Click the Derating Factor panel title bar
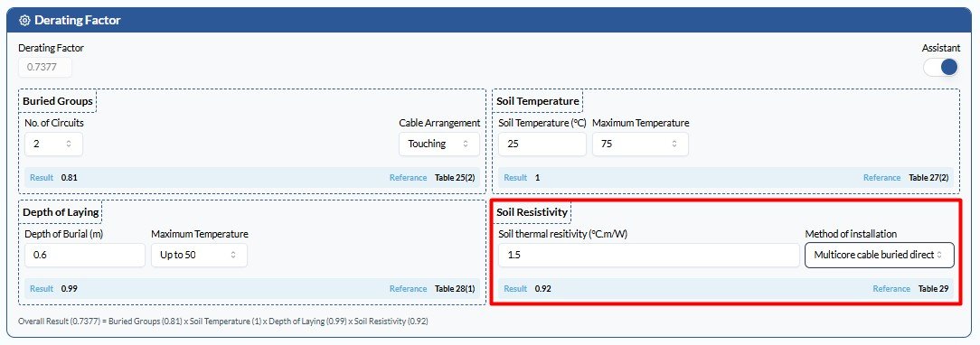 point(490,20)
